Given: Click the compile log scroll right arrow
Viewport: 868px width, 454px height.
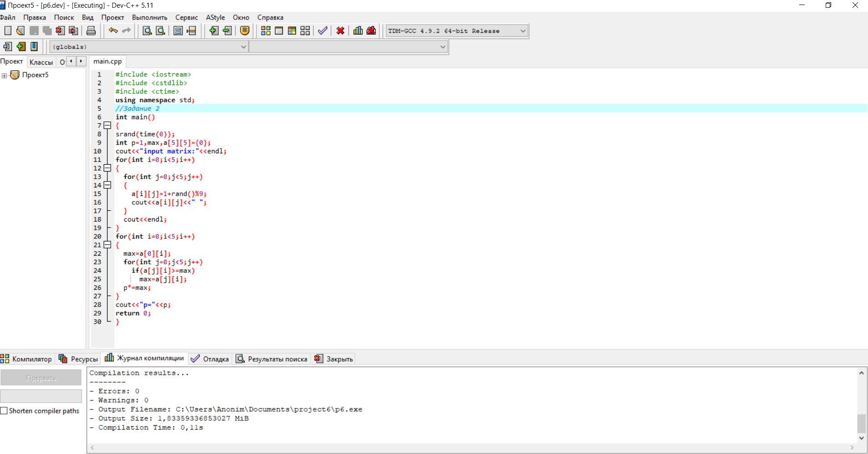Looking at the screenshot, I should click(852, 448).
